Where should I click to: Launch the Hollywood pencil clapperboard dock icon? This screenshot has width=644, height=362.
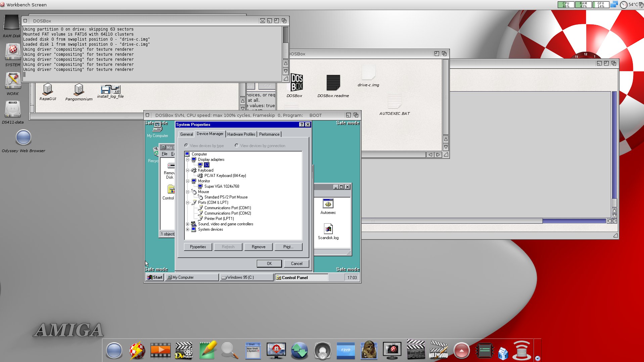pos(439,350)
